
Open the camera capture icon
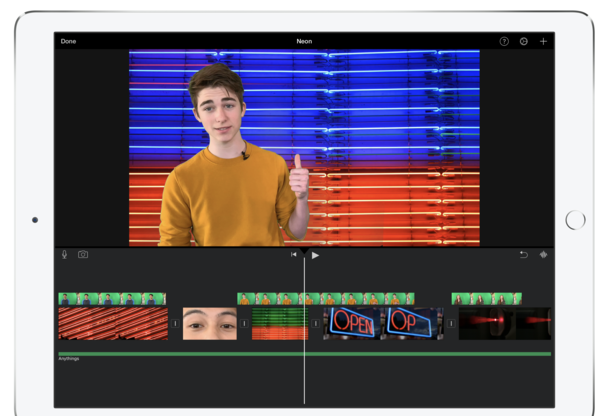point(83,255)
